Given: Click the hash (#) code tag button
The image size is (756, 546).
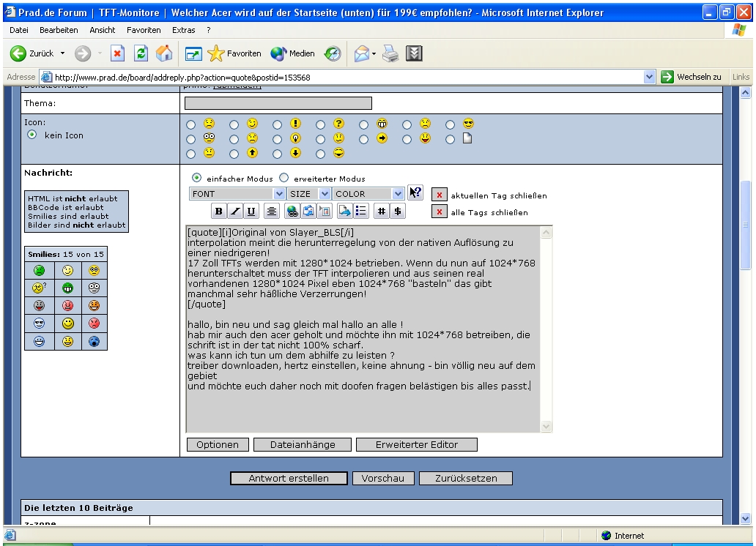Looking at the screenshot, I should (382, 212).
